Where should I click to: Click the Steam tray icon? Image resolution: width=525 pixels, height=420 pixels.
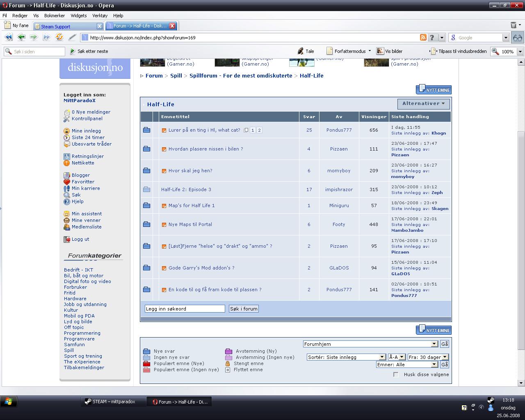[491, 400]
